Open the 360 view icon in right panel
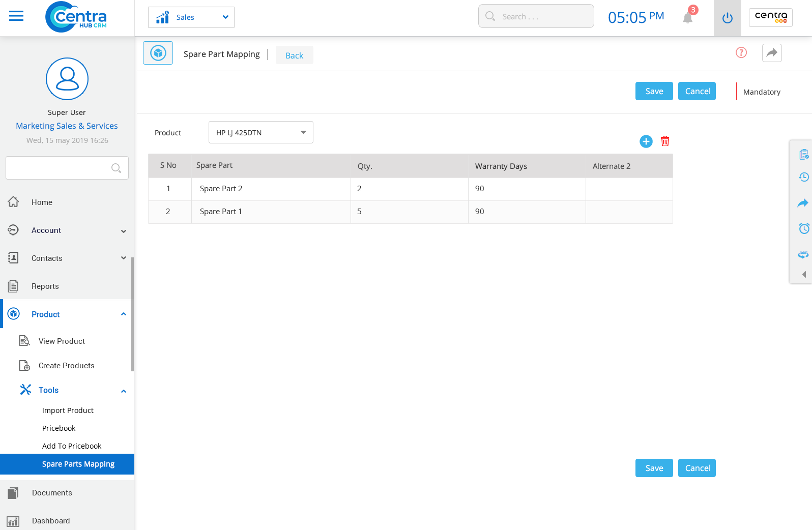 pyautogui.click(x=803, y=254)
